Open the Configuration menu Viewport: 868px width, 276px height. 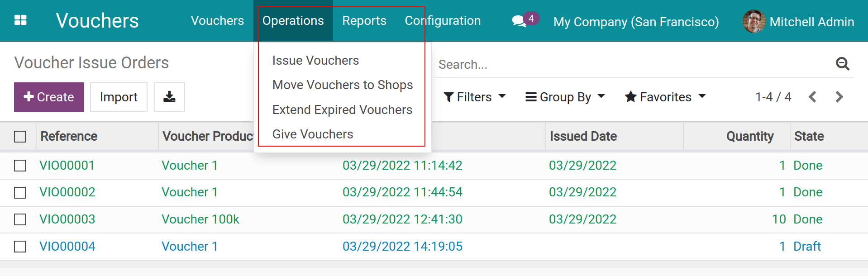click(443, 21)
